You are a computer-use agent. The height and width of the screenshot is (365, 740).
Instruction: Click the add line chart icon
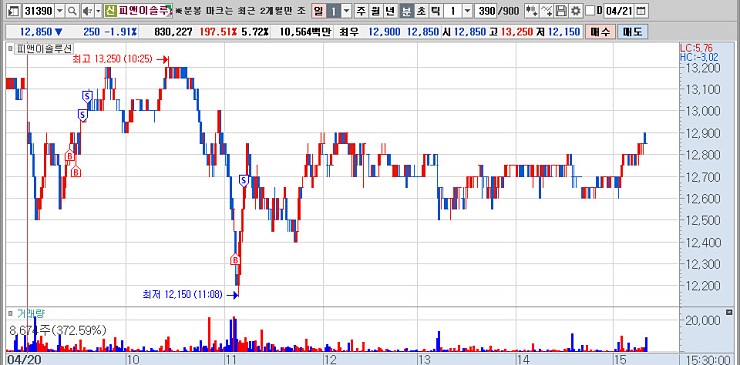pyautogui.click(x=547, y=11)
